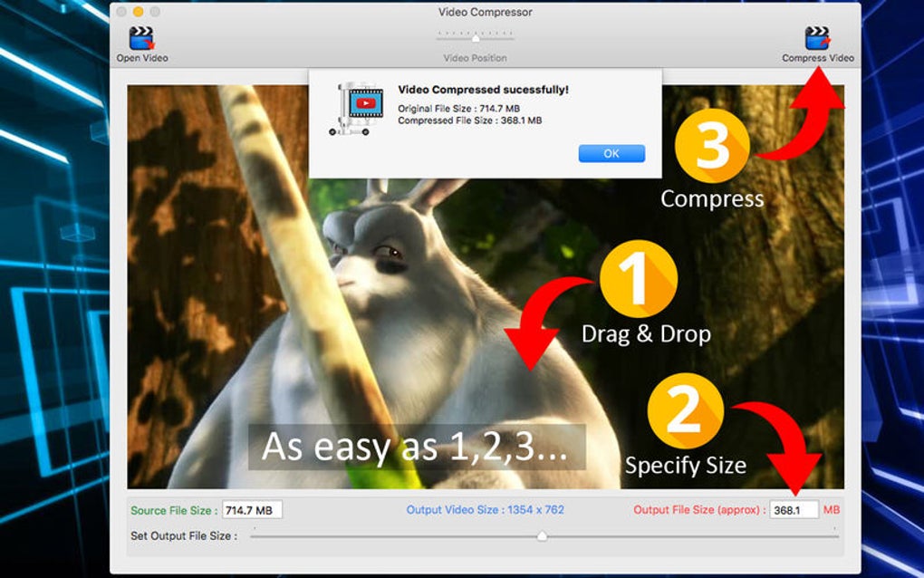Click the "Video Position" label
924x578 pixels.
point(475,58)
